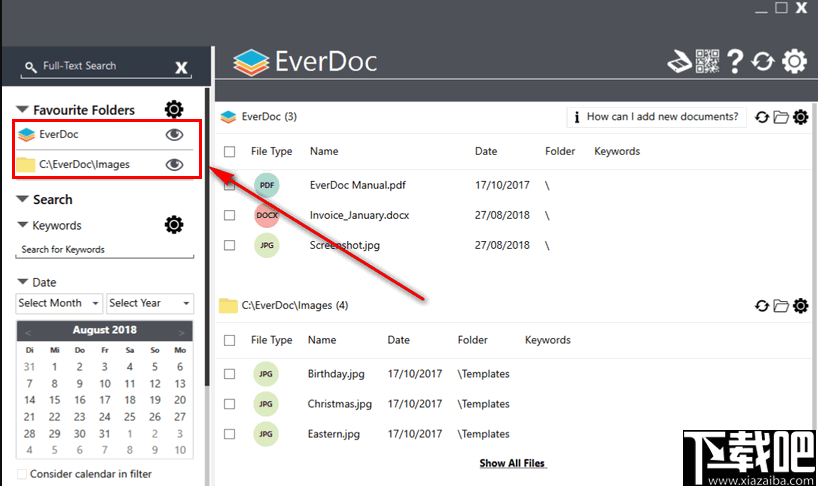Open the Select Year dropdown
This screenshot has width=818, height=486.
[150, 303]
